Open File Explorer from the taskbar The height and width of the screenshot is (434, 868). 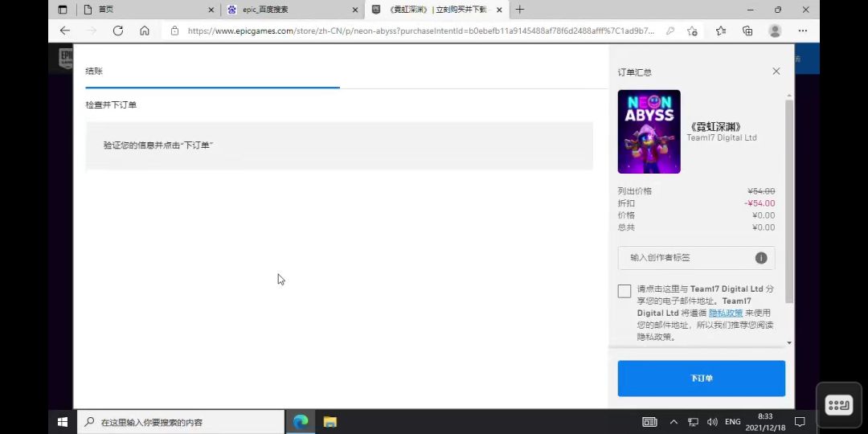click(330, 422)
